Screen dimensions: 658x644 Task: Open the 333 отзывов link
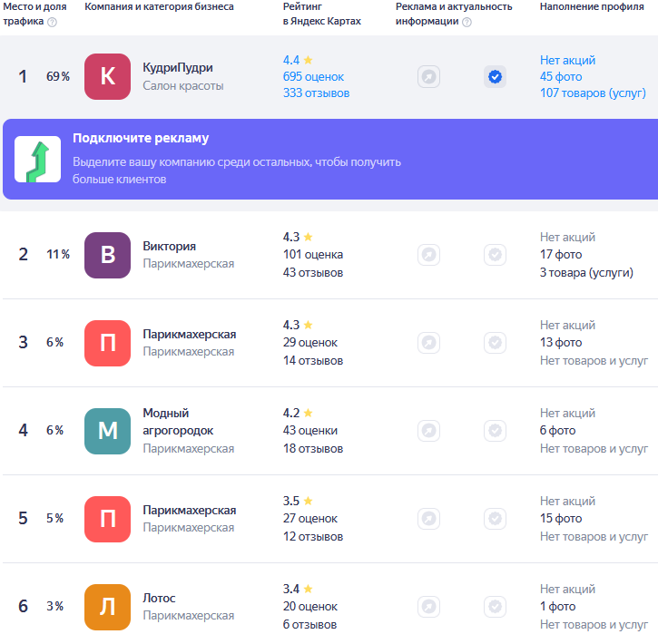[x=316, y=93]
